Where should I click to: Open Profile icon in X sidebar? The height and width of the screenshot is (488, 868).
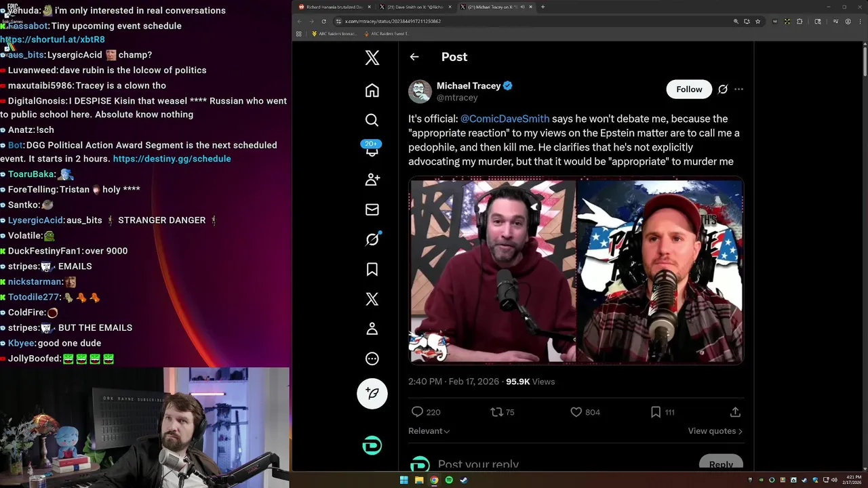(x=372, y=329)
